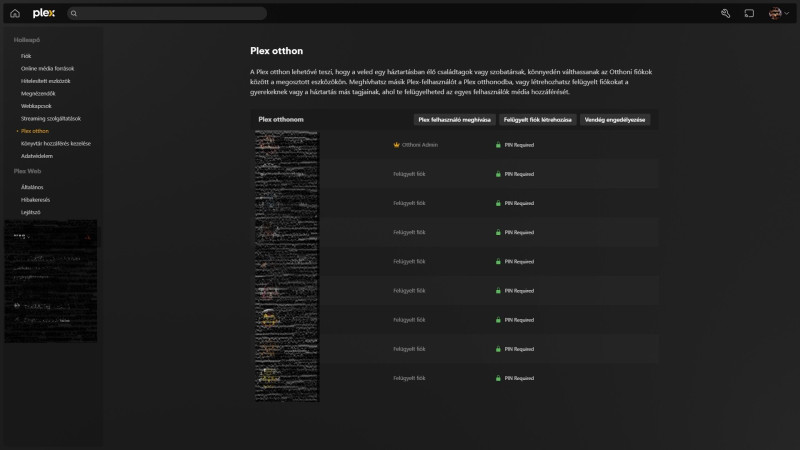Select Hitelesített eszközök sidebar entry
Image resolution: width=800 pixels, height=450 pixels.
[x=45, y=81]
